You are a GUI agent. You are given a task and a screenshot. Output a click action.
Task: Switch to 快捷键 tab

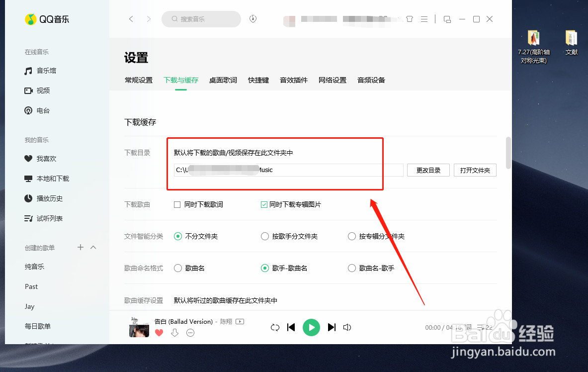tap(258, 80)
